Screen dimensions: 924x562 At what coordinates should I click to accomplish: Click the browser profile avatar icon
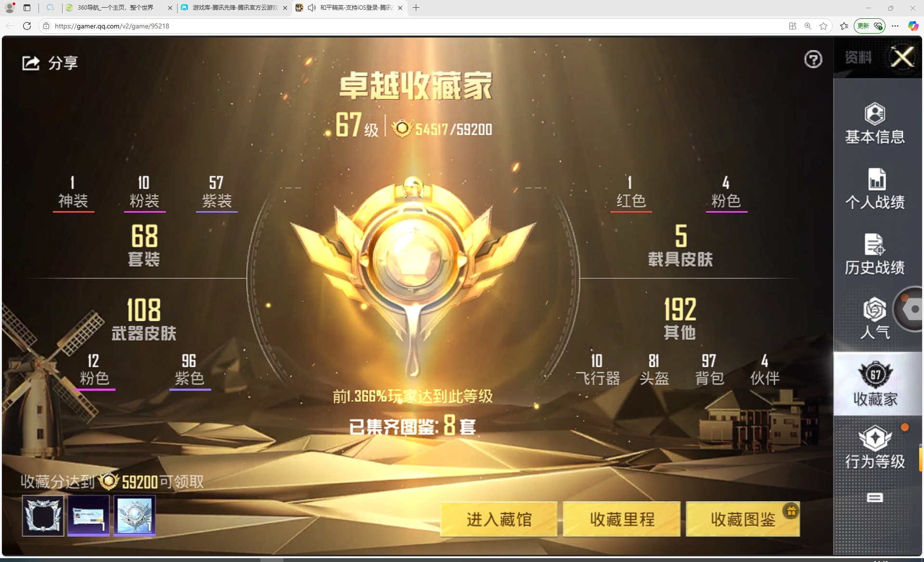(x=10, y=8)
